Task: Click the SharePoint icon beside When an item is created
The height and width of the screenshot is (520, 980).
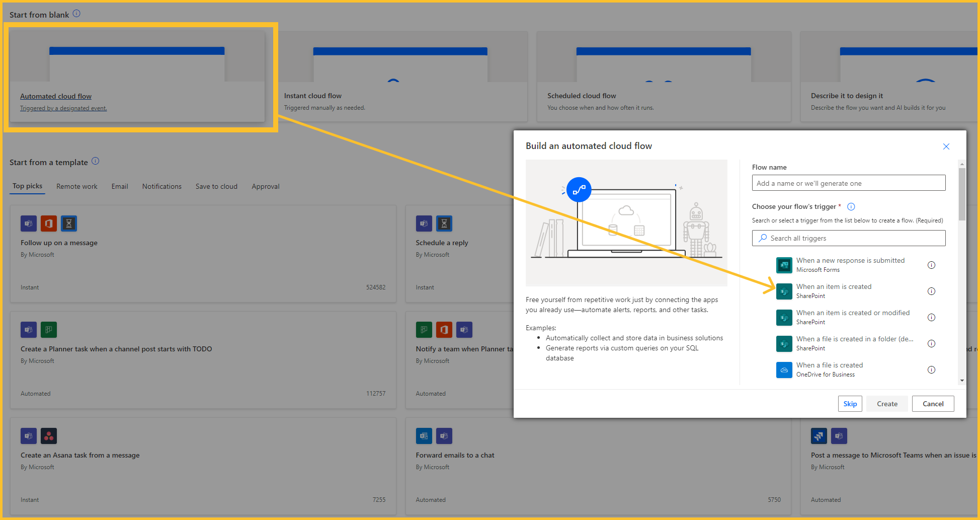Action: 784,291
